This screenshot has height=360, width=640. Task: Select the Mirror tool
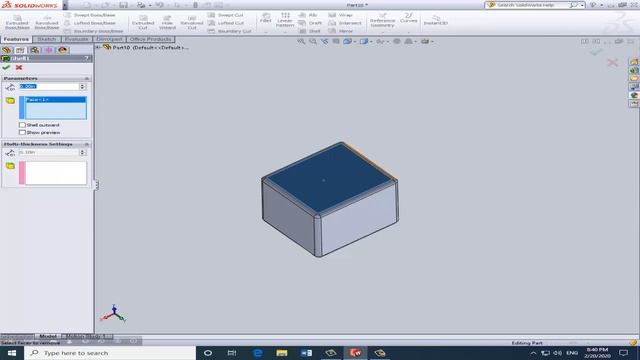click(x=341, y=31)
